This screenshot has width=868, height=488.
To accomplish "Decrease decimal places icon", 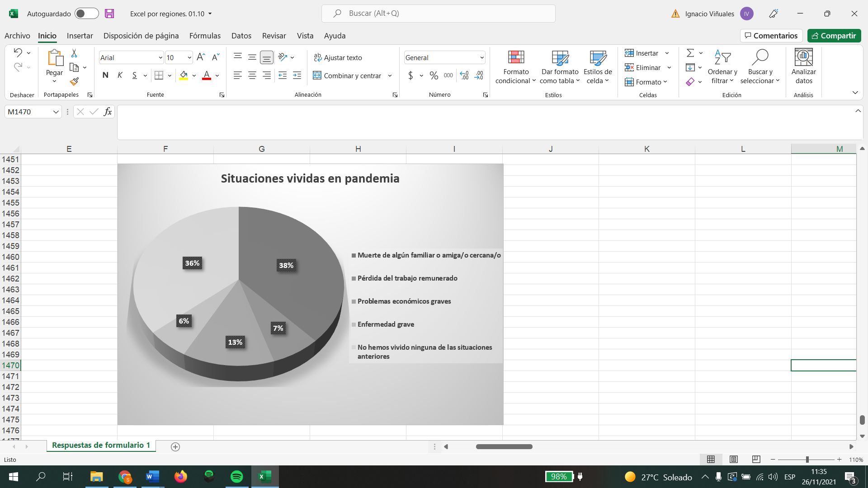I will pyautogui.click(x=479, y=75).
